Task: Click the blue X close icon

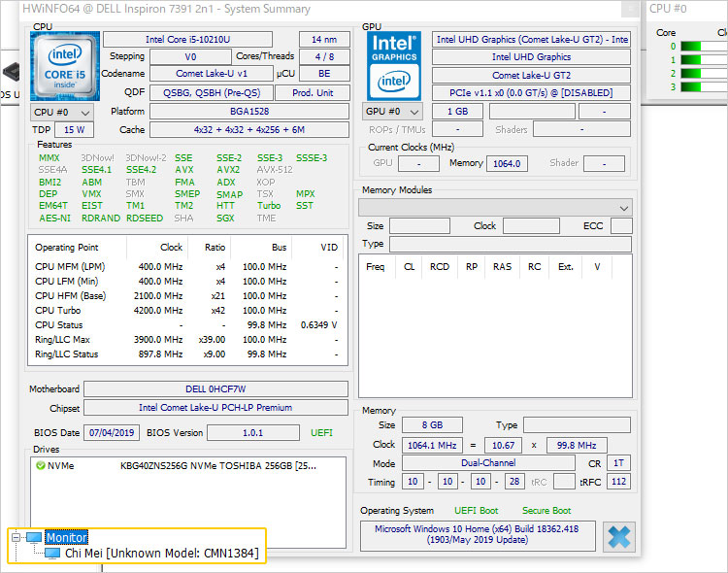Action: 617,537
